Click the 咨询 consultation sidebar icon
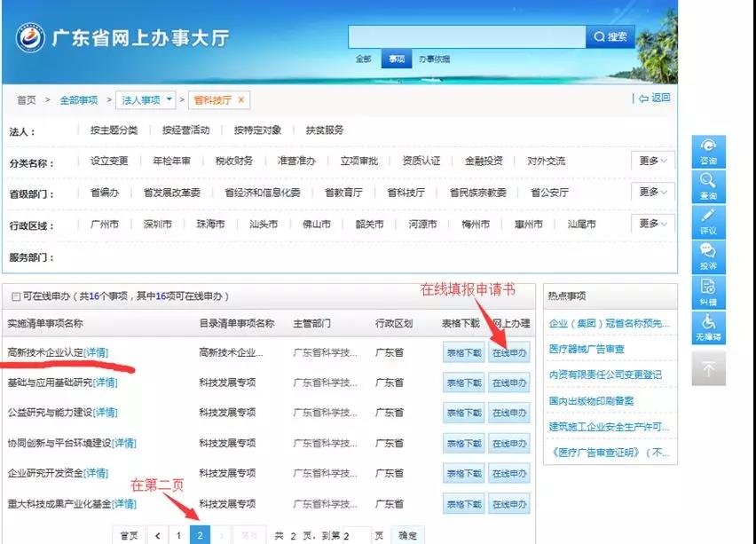Viewport: 756px width, 544px height. point(708,151)
